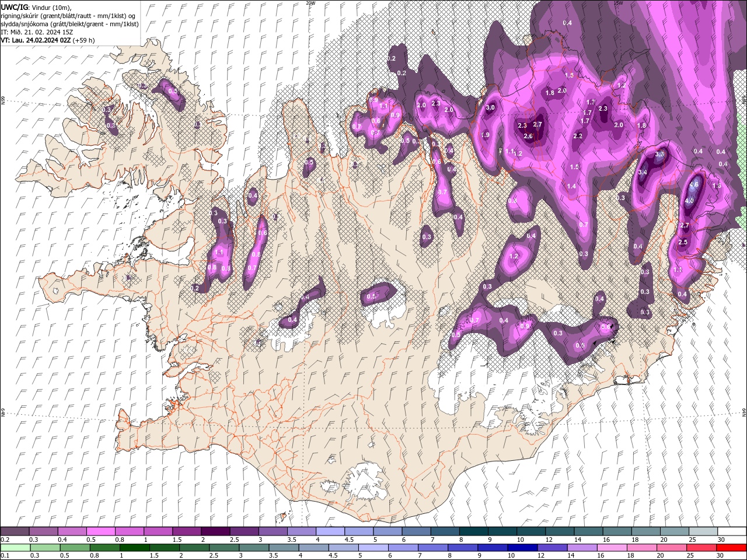Image resolution: width=747 pixels, height=560 pixels.
Task: Click the 4.6 snowfall value on the map
Action: tap(694, 184)
